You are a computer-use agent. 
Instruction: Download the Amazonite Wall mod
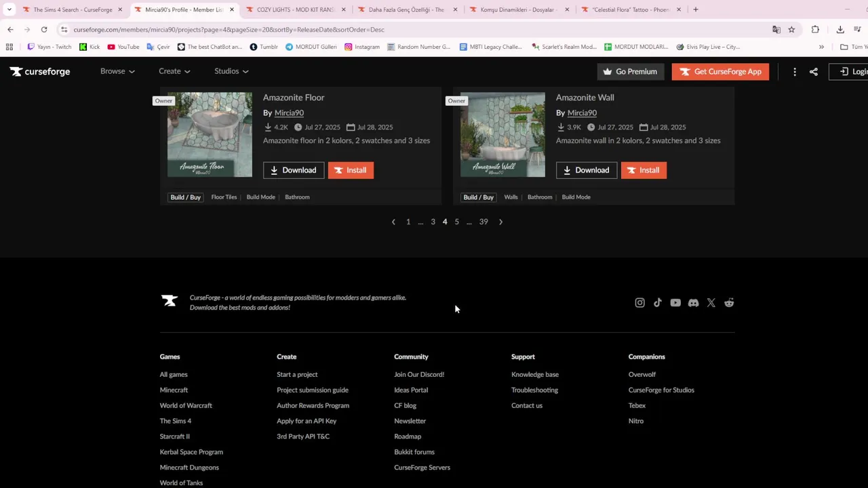587,170
